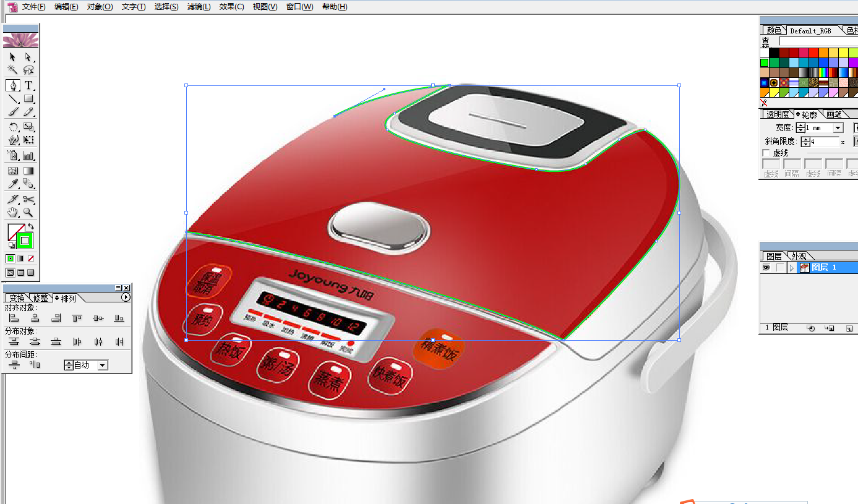Pick the Line Segment tool

pos(12,98)
